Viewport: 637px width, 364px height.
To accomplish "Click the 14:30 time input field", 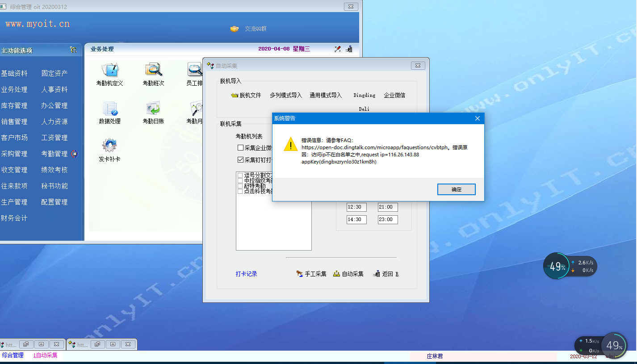I will pyautogui.click(x=356, y=220).
